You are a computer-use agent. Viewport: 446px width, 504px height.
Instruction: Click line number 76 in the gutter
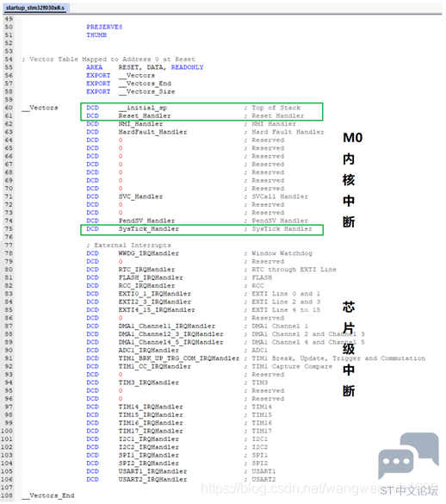9,237
